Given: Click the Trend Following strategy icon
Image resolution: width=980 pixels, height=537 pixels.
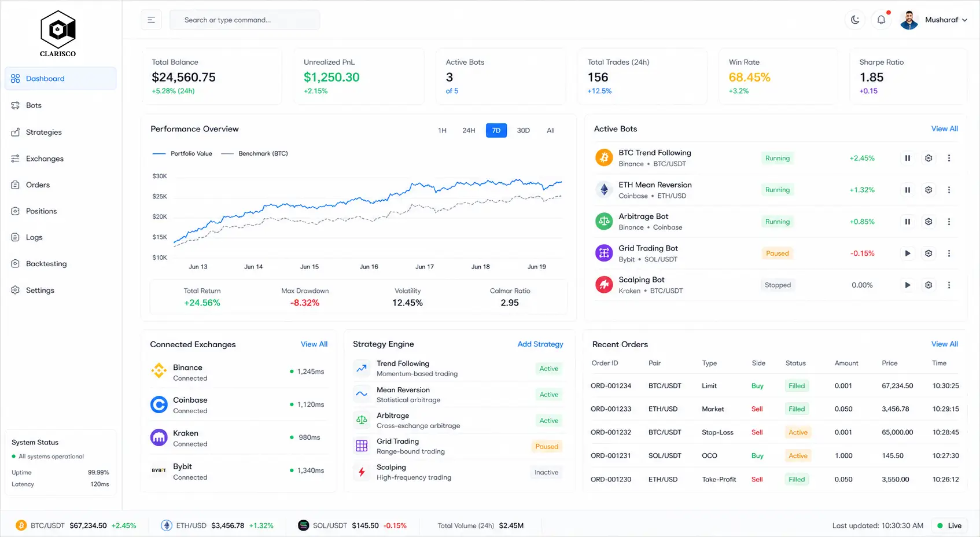Looking at the screenshot, I should [x=362, y=368].
